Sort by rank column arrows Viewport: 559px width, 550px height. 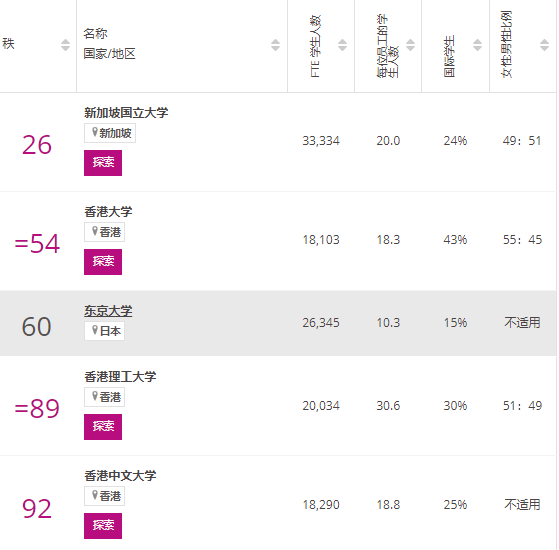pos(65,45)
